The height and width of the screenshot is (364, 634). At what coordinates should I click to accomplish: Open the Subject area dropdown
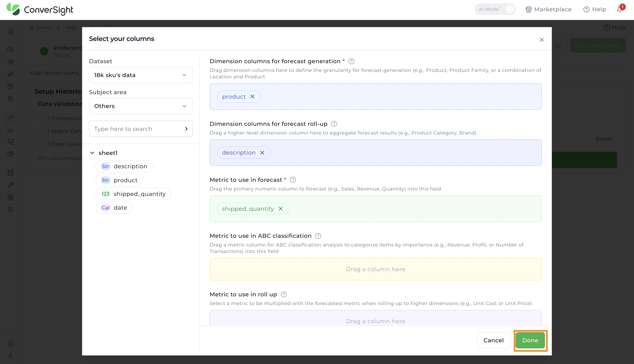point(141,106)
